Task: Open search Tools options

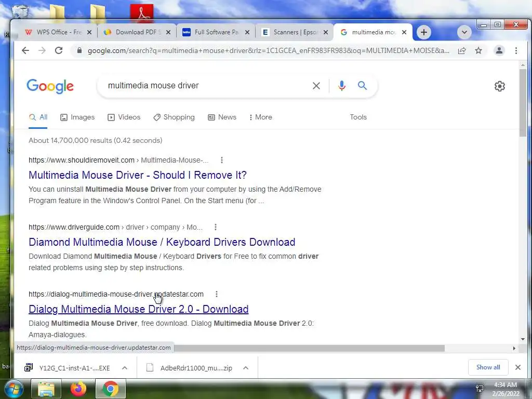Action: click(x=358, y=117)
